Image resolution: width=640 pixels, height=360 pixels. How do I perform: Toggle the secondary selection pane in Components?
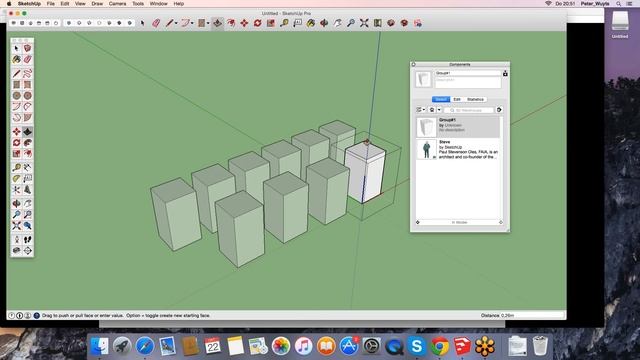505,73
